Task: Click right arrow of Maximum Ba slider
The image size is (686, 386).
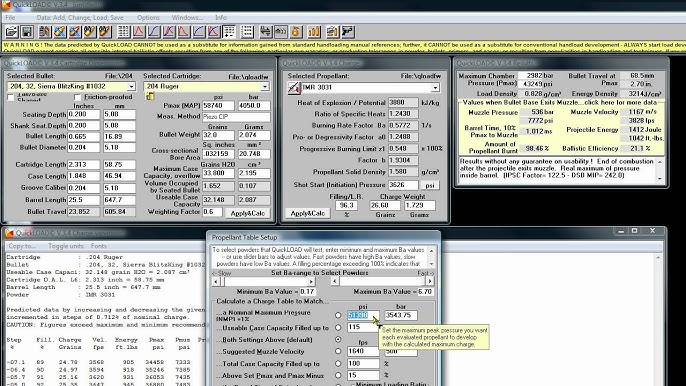Action: pos(430,281)
